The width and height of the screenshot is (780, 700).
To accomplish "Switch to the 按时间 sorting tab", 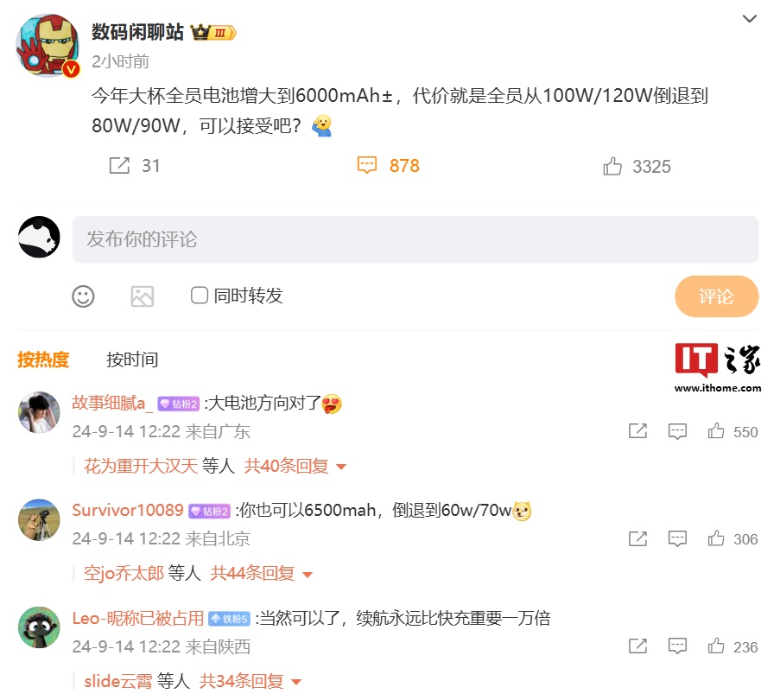I will click(x=132, y=360).
